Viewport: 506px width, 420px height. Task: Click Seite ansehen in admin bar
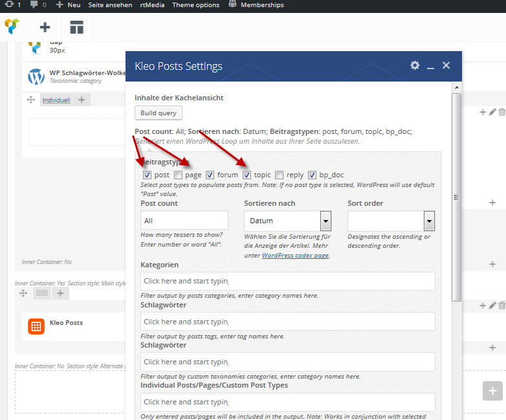[x=110, y=5]
